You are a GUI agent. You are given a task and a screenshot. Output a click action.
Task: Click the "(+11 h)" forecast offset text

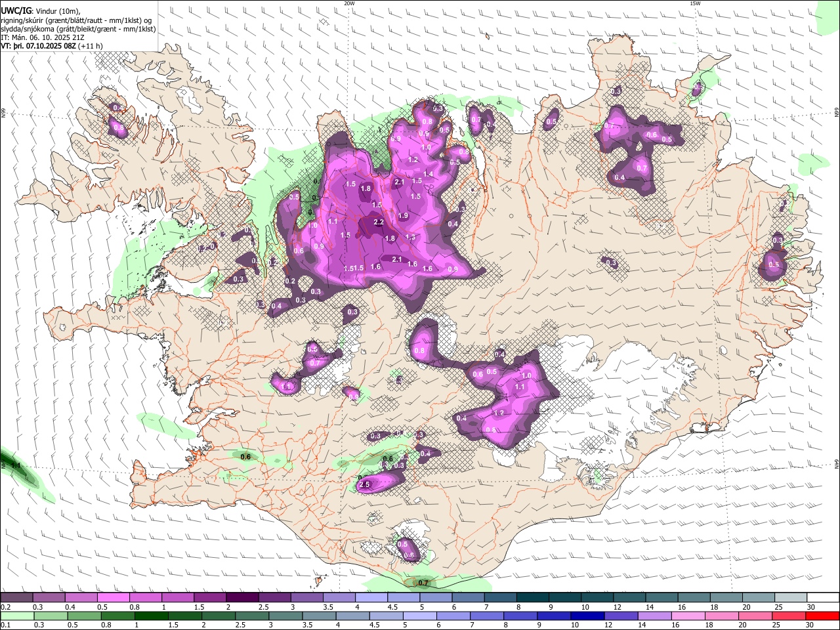pos(90,47)
